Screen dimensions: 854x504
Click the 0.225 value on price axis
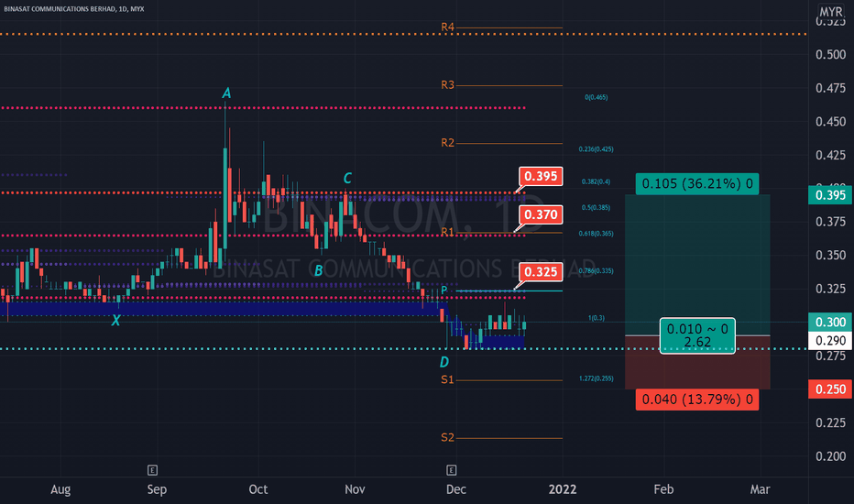point(830,422)
